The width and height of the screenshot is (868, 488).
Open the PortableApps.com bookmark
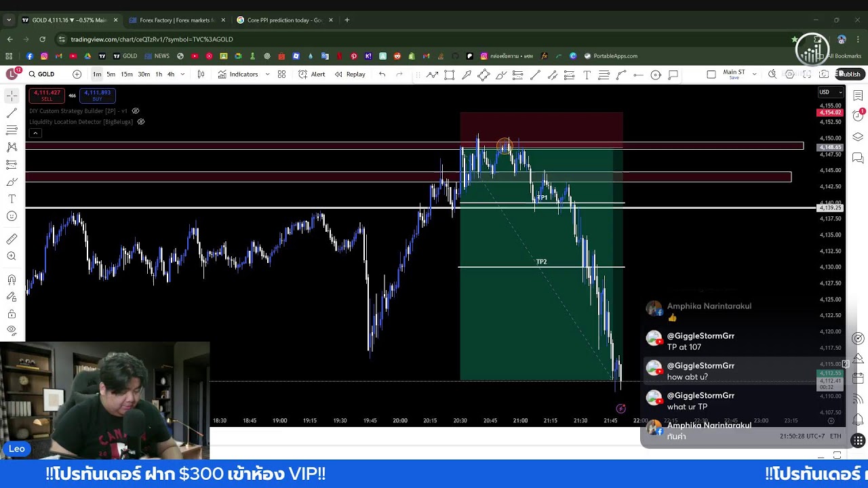click(610, 56)
